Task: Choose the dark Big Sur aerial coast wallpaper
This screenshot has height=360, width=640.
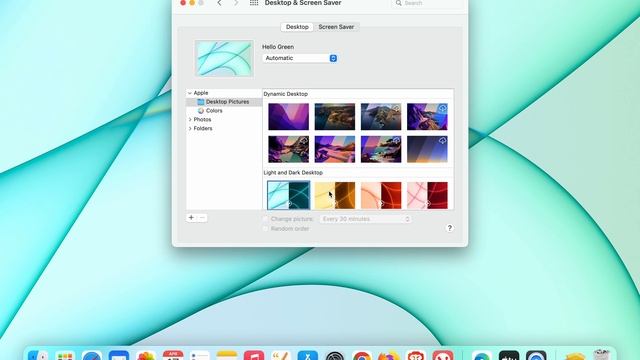Action: point(335,117)
